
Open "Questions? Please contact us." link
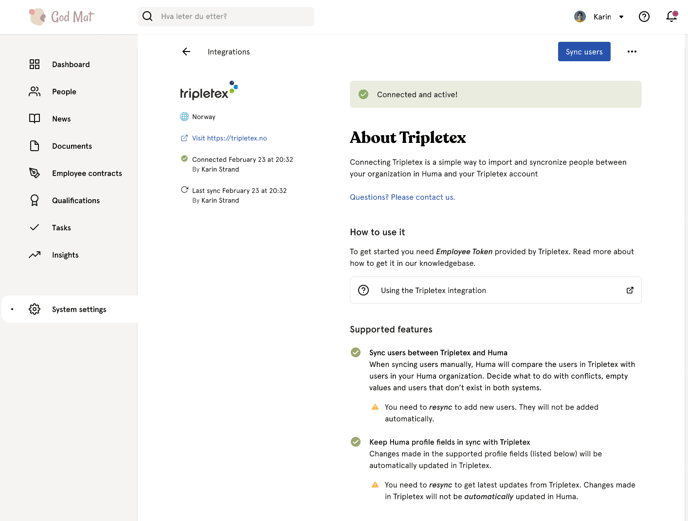pyautogui.click(x=402, y=197)
